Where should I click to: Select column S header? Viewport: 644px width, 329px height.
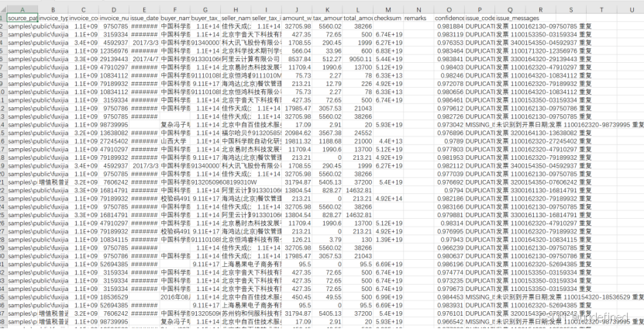[x=571, y=10]
